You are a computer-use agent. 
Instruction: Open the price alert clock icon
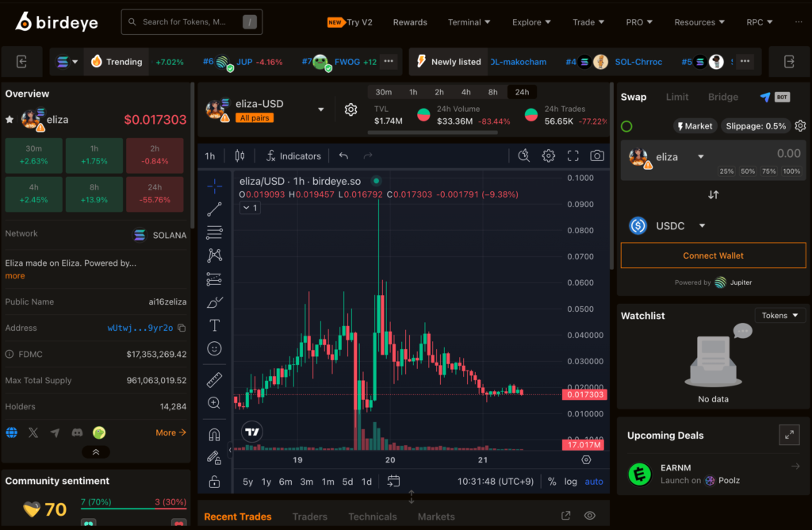524,156
